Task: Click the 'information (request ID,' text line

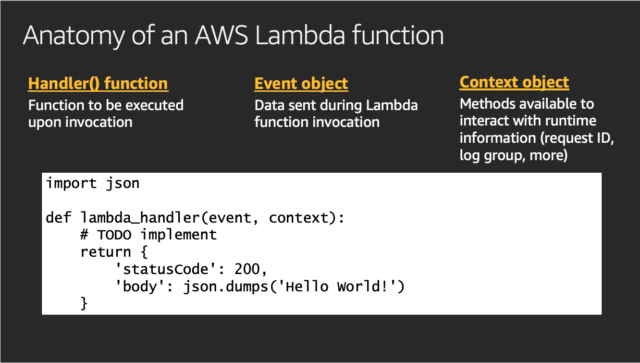Action: pos(537,138)
